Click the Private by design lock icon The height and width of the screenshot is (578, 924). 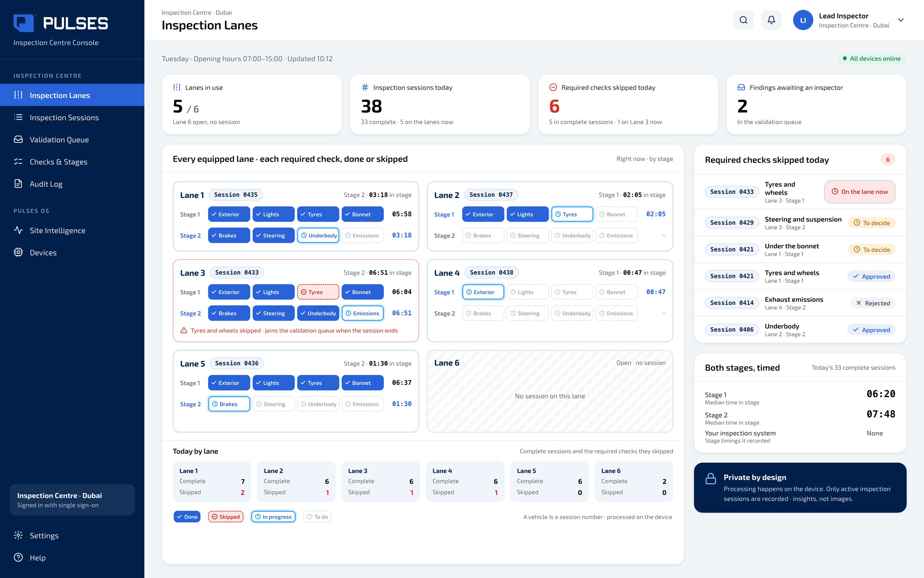coord(711,478)
